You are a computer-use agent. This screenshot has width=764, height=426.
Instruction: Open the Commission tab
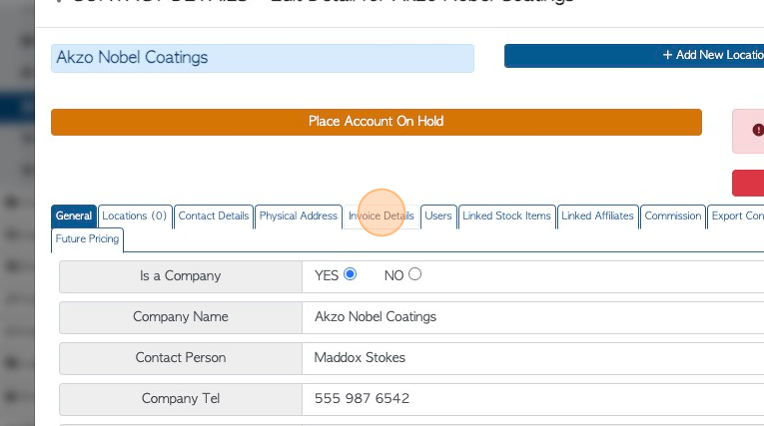(672, 216)
